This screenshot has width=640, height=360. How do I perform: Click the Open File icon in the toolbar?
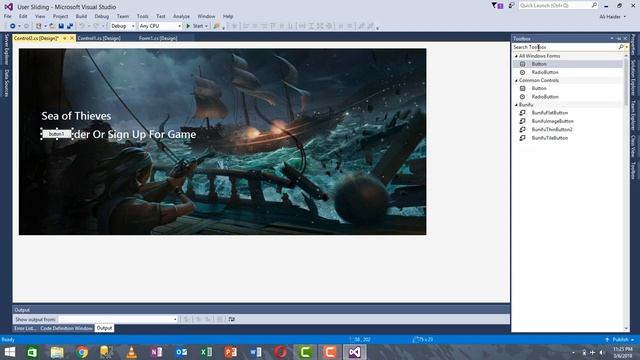52,26
